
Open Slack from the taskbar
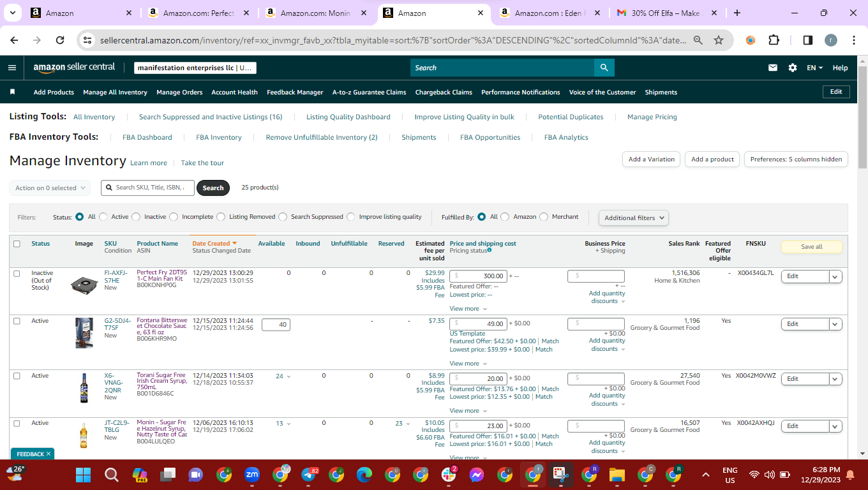click(x=449, y=475)
